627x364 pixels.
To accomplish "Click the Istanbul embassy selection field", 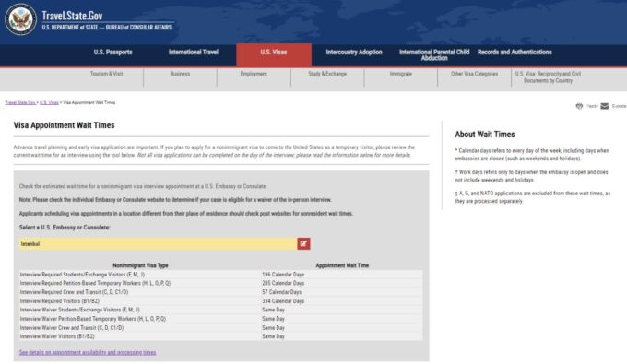I will (x=158, y=243).
